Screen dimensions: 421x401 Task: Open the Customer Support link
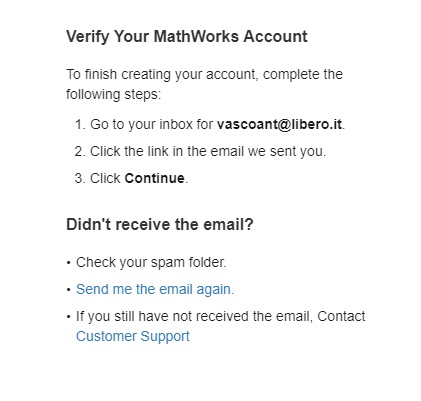[x=133, y=336]
